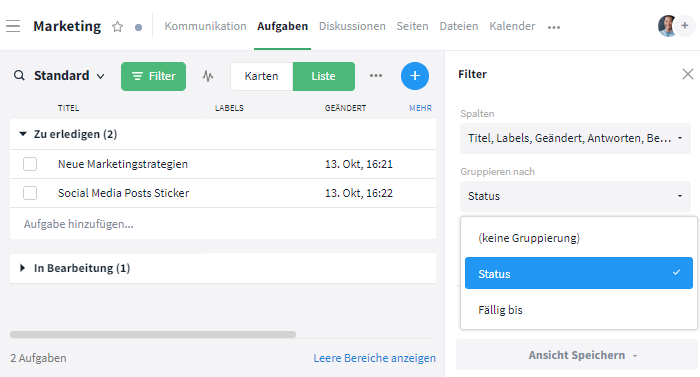Click the date 13. Okt, 16:22
The width and height of the screenshot is (700, 377).
(359, 193)
